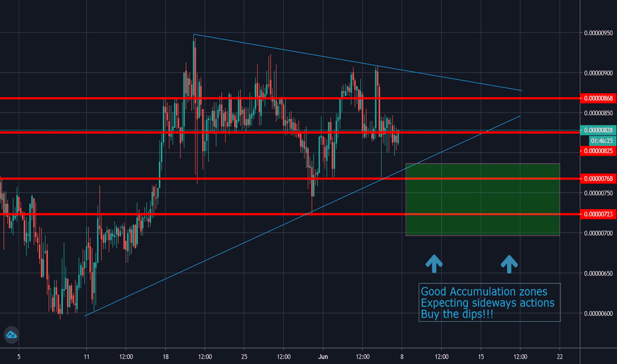Click the 0.00000900 price axis value
Image resolution: width=617 pixels, height=364 pixels.
598,73
